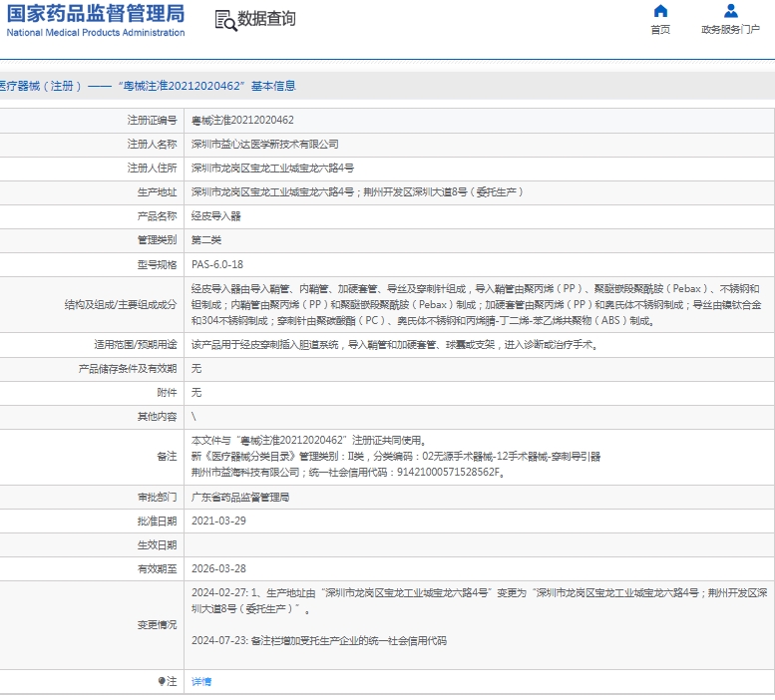Click the 国家药品监督管理局 logo
The width and height of the screenshot is (775, 700).
(x=96, y=13)
